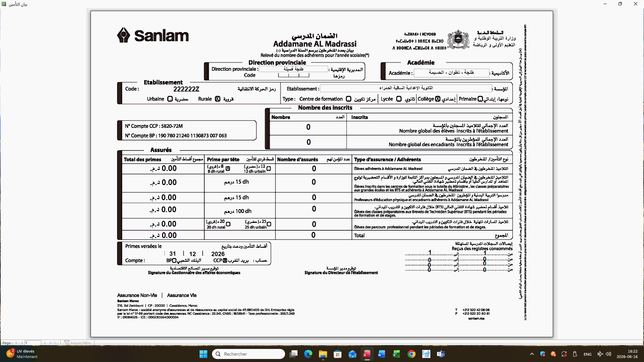Expand the hidden system tray icons chevron

coord(532,354)
